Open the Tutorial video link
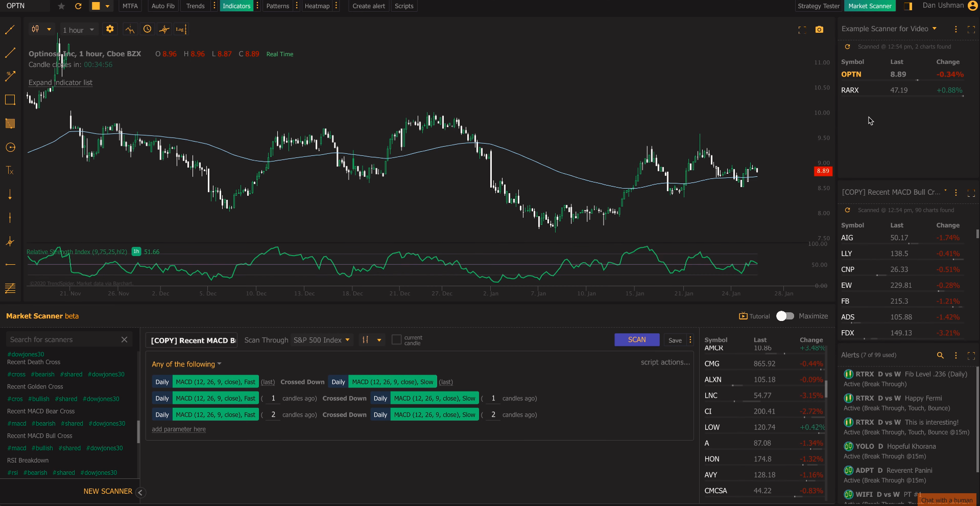The image size is (980, 506). click(x=754, y=316)
